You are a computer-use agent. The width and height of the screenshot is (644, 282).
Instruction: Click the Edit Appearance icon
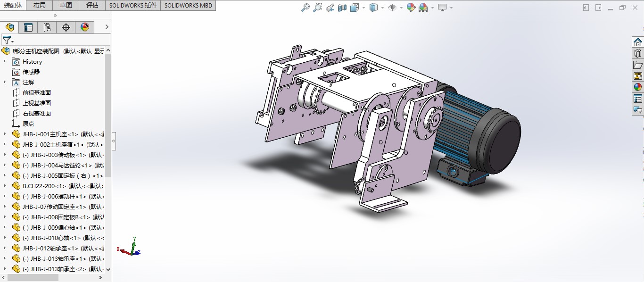pyautogui.click(x=411, y=8)
